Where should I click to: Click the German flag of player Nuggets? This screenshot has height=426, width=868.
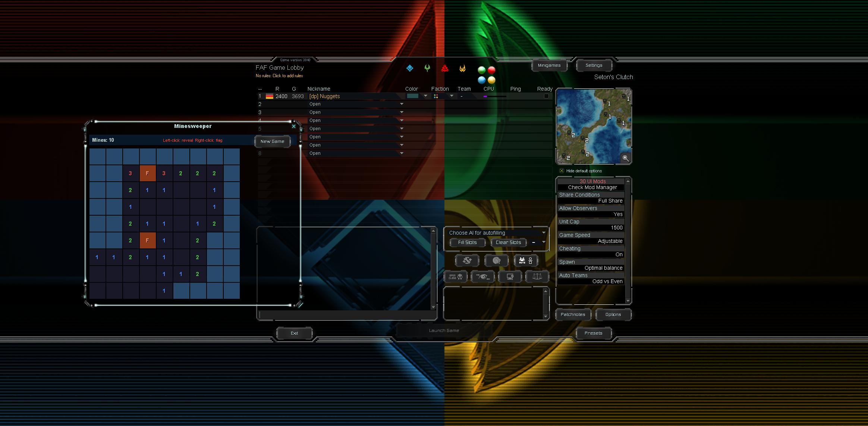270,96
